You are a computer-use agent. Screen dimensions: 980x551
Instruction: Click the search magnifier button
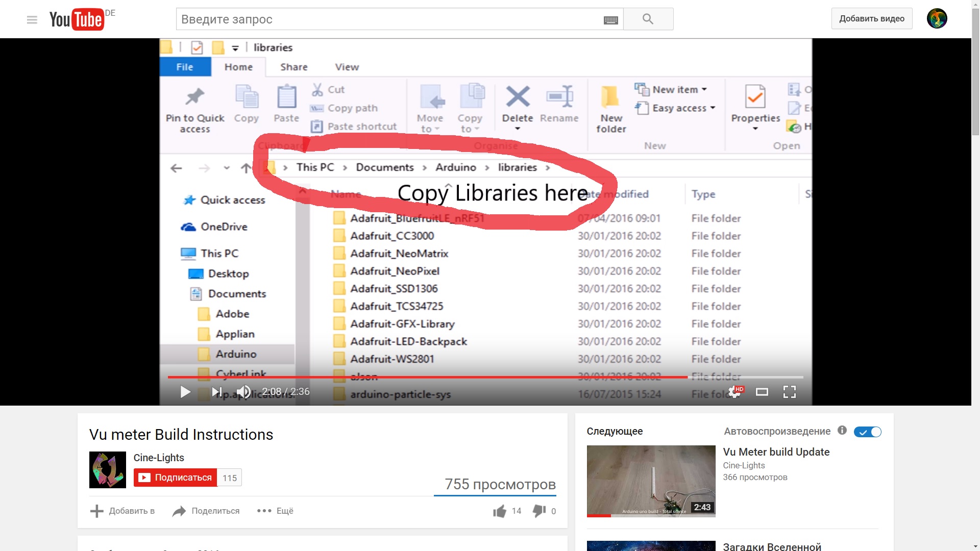[648, 19]
